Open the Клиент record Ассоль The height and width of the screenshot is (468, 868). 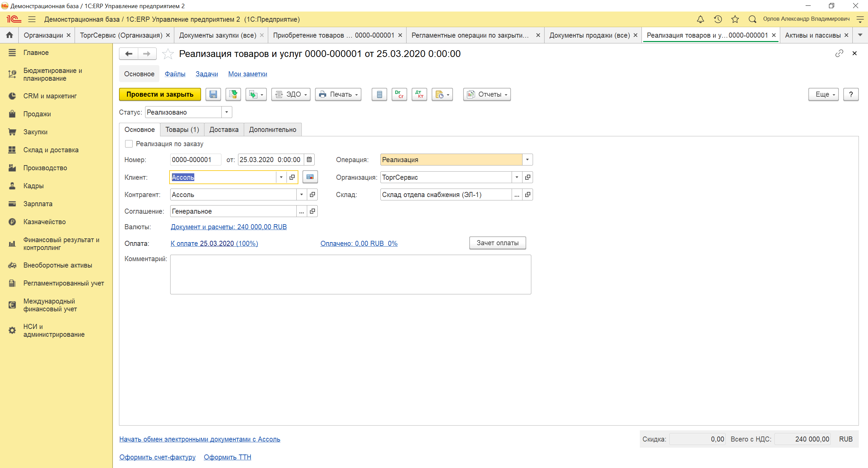[x=292, y=177]
